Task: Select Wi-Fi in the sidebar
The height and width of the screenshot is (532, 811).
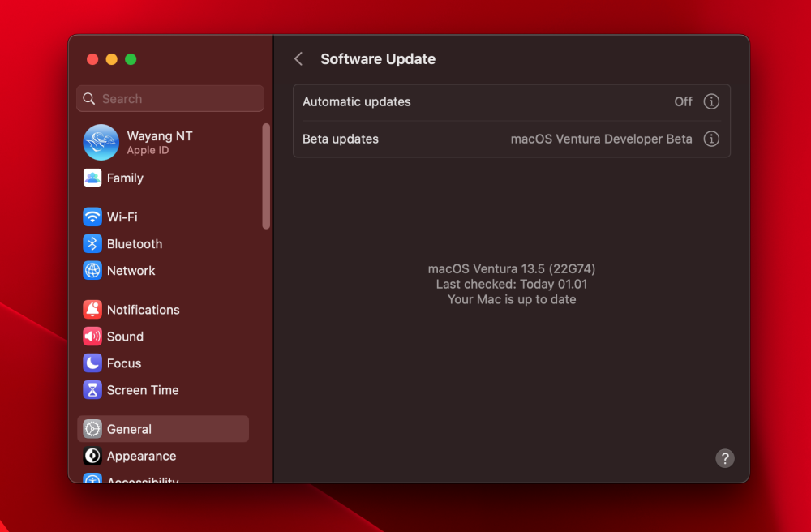Action: coord(163,217)
